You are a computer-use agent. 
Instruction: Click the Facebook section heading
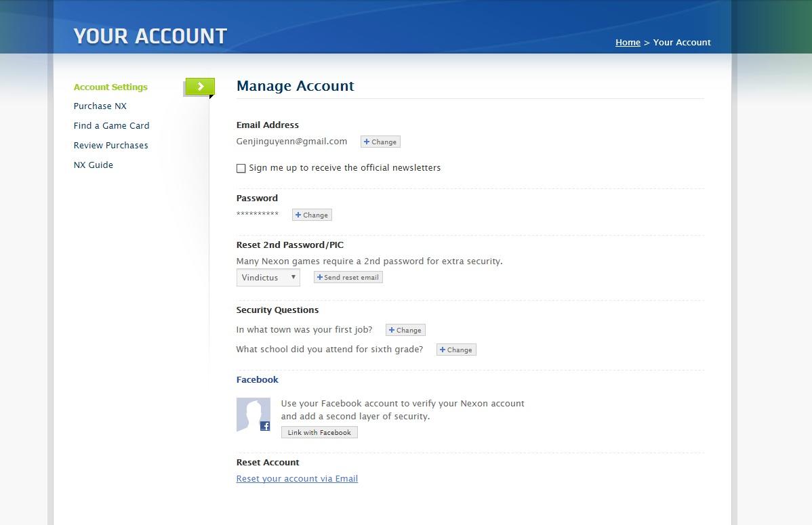click(x=258, y=379)
